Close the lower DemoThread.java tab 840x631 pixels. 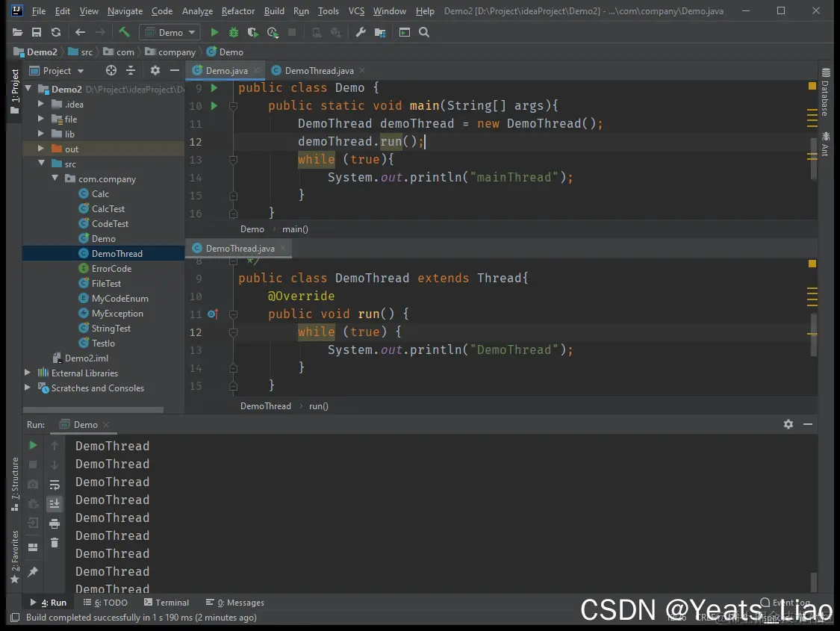[283, 248]
